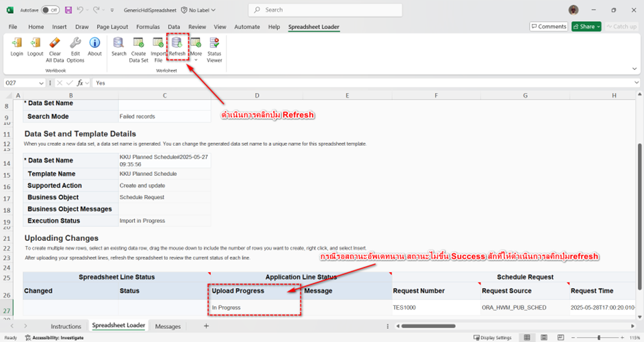This screenshot has width=644, height=342.
Task: Toggle the AutoSave switch
Action: 50,10
